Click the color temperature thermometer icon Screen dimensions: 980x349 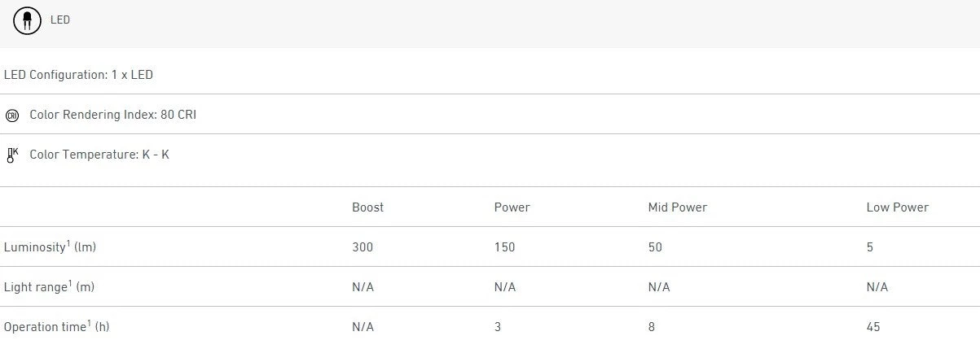(11, 155)
